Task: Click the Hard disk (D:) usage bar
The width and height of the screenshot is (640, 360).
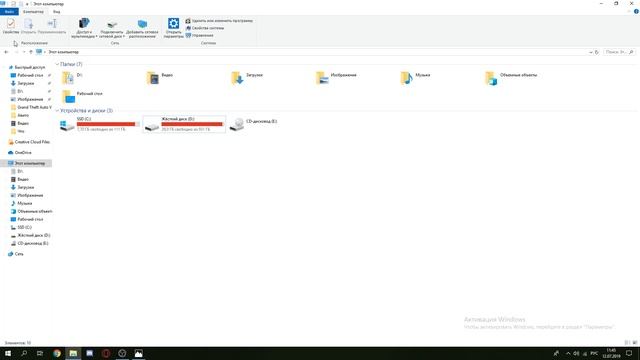Action: click(193, 124)
